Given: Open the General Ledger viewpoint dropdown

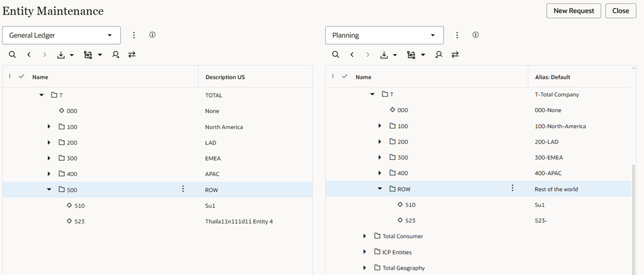Looking at the screenshot, I should point(61,35).
